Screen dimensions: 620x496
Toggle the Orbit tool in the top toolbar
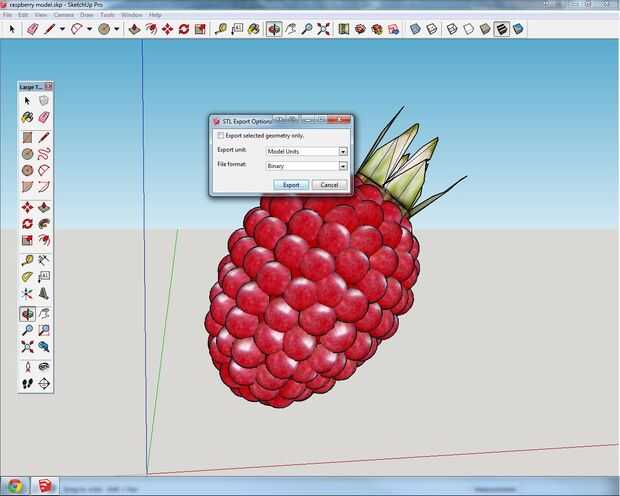274,29
